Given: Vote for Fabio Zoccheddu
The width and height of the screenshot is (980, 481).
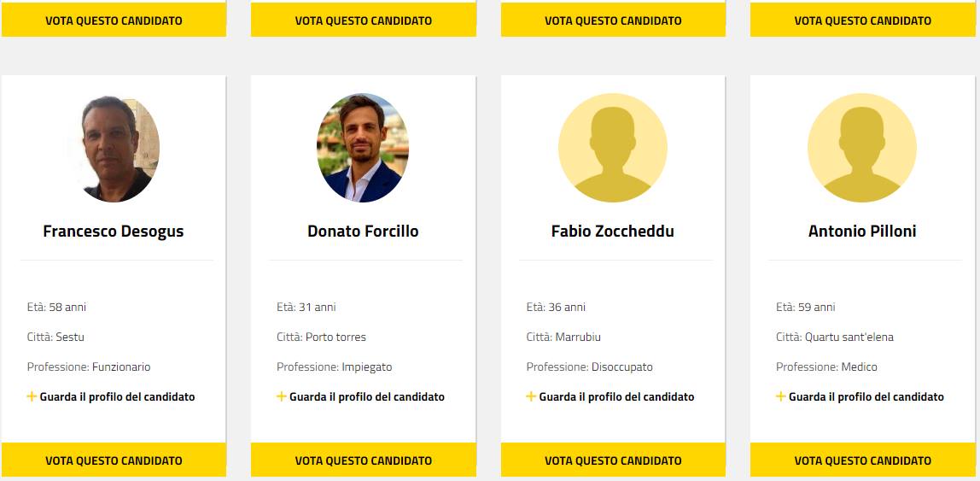Looking at the screenshot, I should click(613, 460).
